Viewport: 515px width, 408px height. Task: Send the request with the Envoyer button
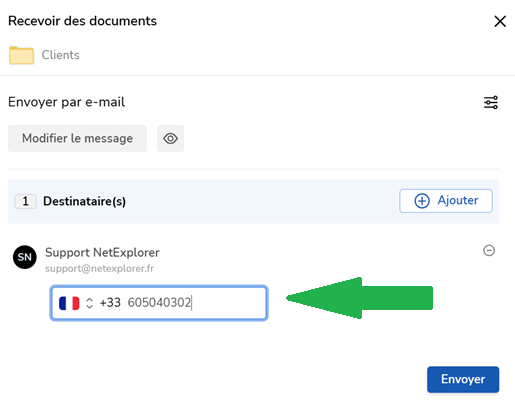click(463, 379)
